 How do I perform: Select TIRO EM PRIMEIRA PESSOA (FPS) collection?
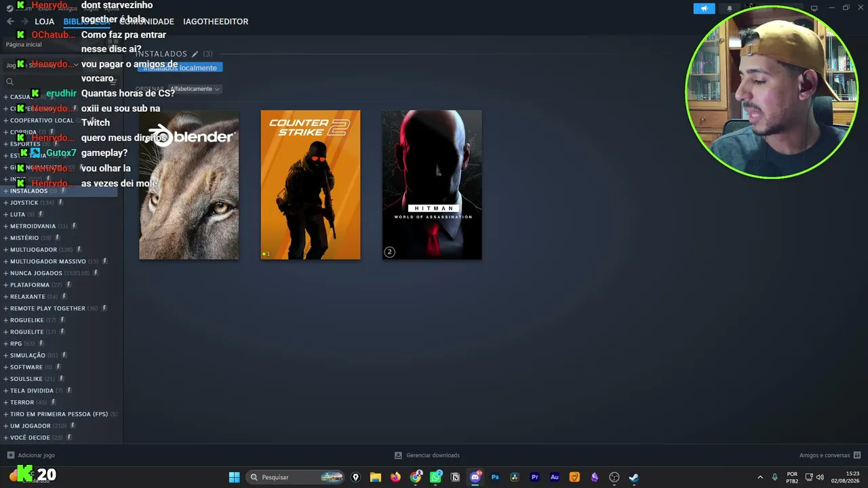pyautogui.click(x=59, y=414)
